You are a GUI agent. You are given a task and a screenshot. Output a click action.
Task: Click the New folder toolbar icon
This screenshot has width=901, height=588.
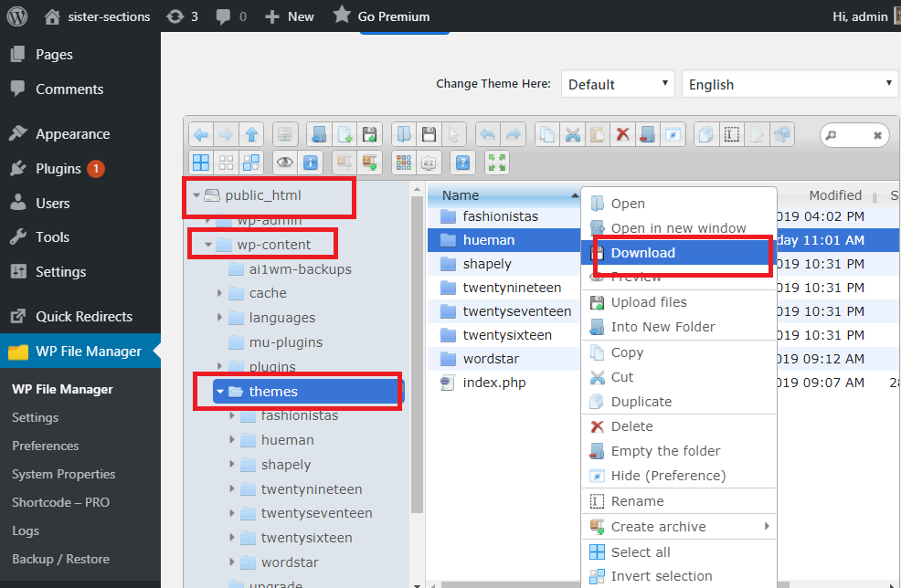319,135
